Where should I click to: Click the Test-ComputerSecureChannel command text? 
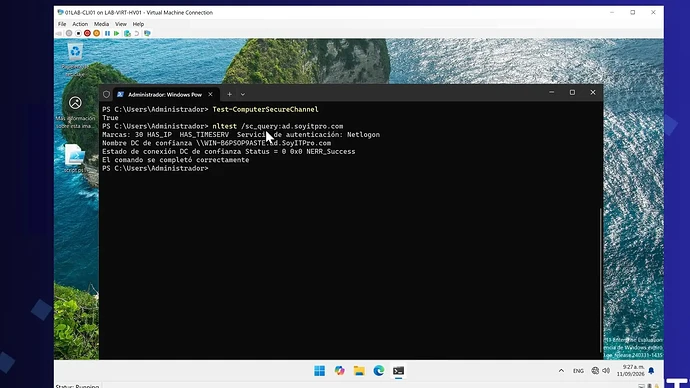tap(265, 109)
